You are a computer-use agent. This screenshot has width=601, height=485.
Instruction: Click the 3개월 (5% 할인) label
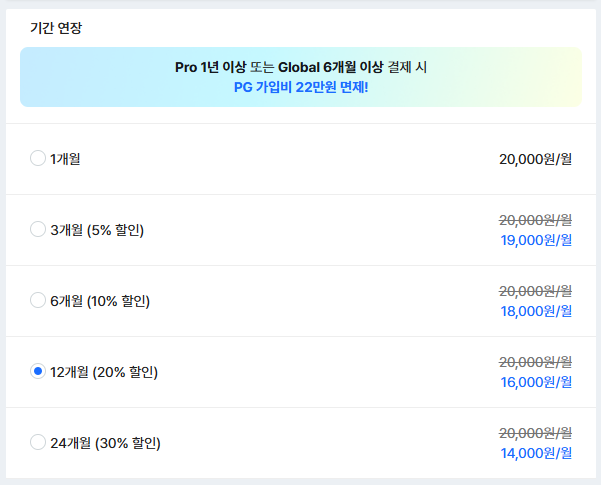97,230
